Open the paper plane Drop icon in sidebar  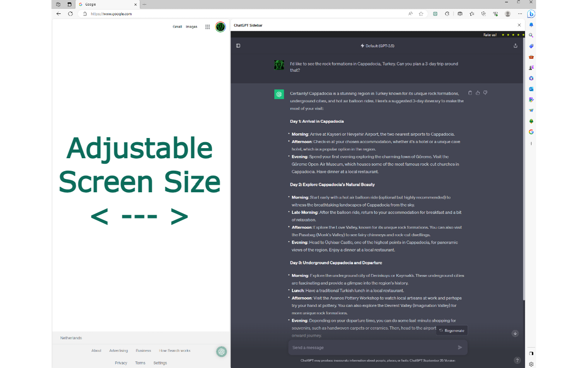click(531, 110)
